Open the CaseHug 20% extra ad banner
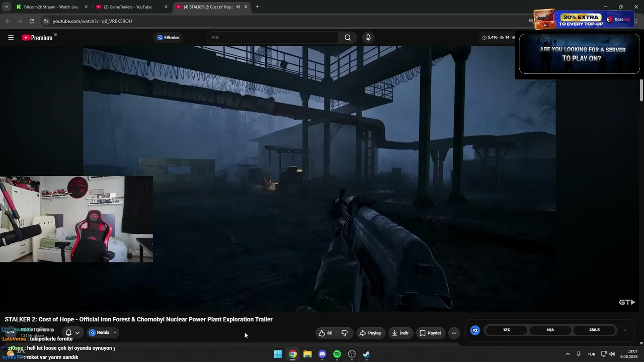 coord(584,20)
